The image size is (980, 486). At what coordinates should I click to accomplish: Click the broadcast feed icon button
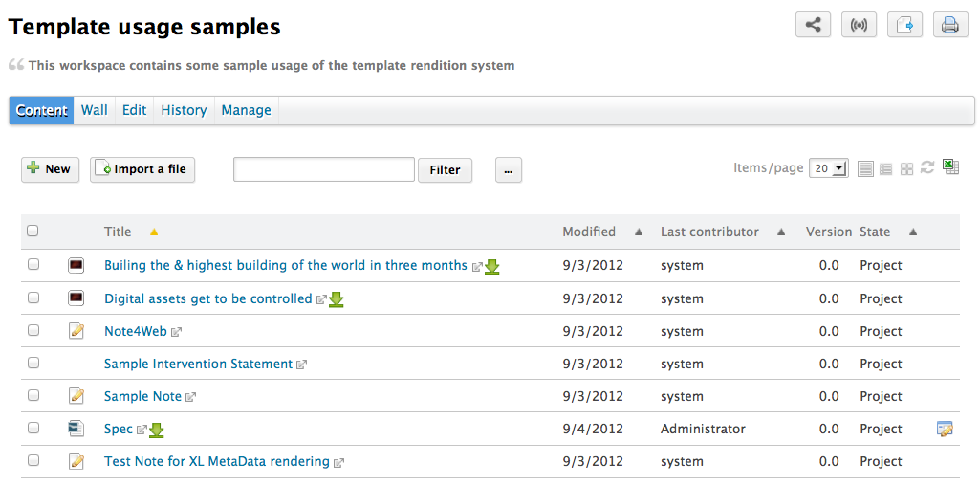coord(859,26)
